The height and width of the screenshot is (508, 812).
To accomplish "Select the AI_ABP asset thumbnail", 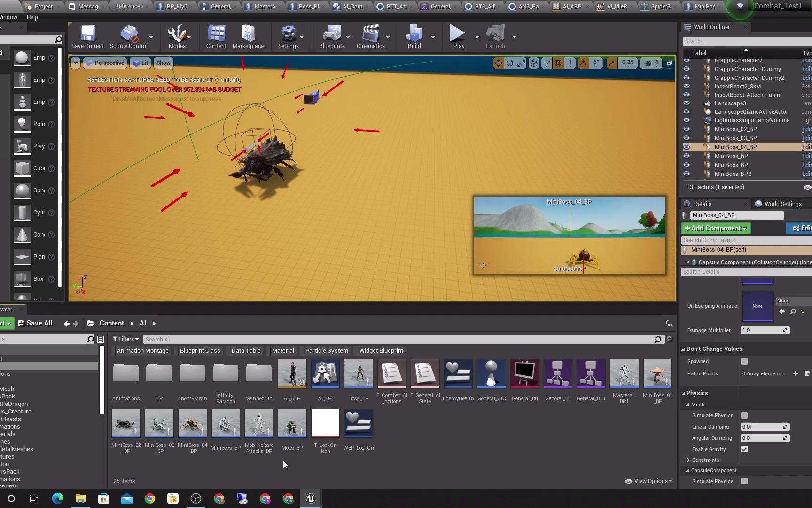I will pyautogui.click(x=292, y=373).
